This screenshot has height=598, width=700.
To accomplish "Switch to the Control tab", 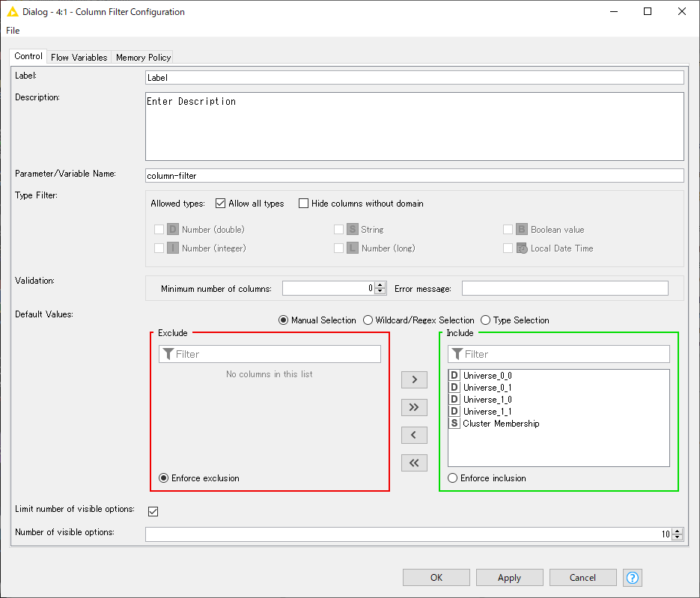I will [28, 56].
